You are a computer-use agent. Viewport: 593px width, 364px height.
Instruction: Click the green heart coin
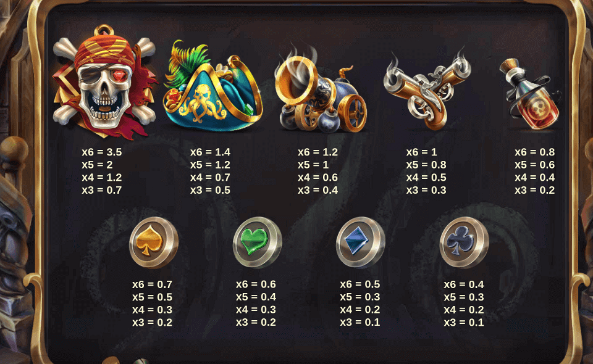pyautogui.click(x=257, y=242)
